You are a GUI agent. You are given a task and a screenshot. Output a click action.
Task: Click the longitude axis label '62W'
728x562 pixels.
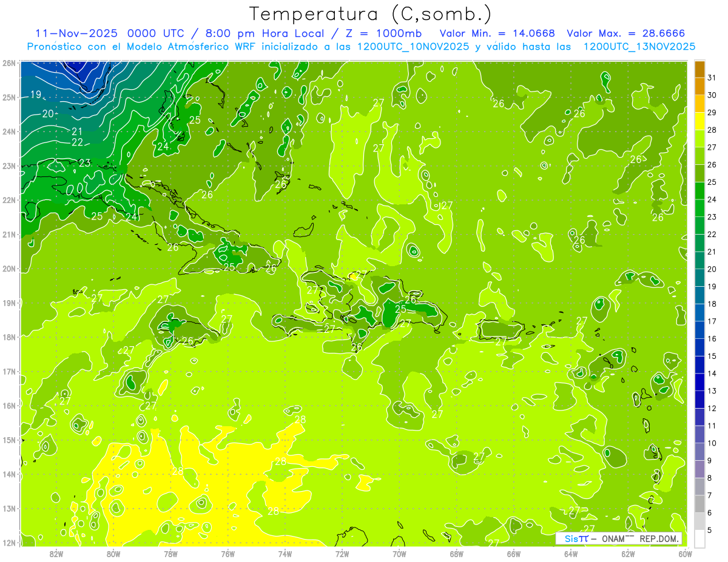[628, 554]
